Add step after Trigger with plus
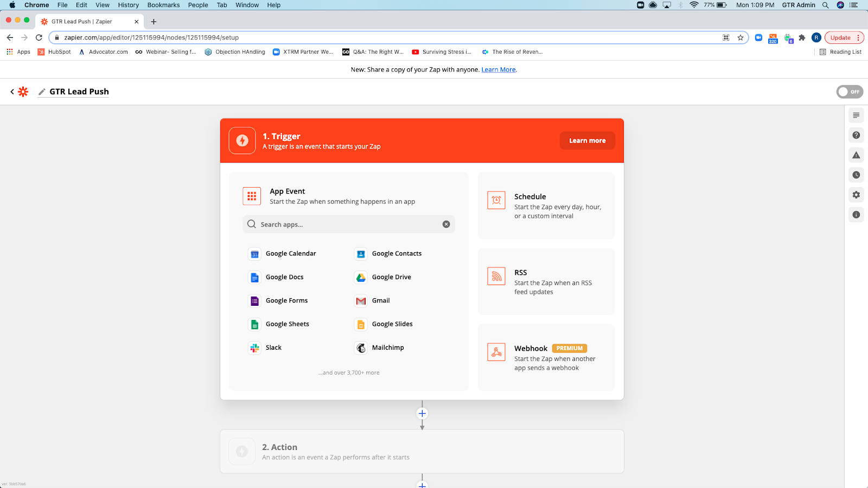Screen dimensions: 868x488 [x=422, y=414]
